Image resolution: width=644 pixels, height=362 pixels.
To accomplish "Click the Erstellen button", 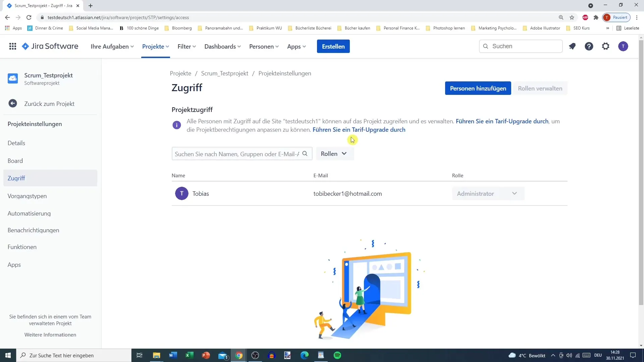I will (333, 46).
